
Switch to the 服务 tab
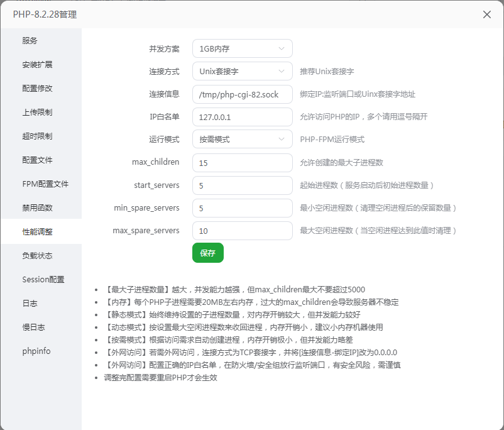click(30, 41)
